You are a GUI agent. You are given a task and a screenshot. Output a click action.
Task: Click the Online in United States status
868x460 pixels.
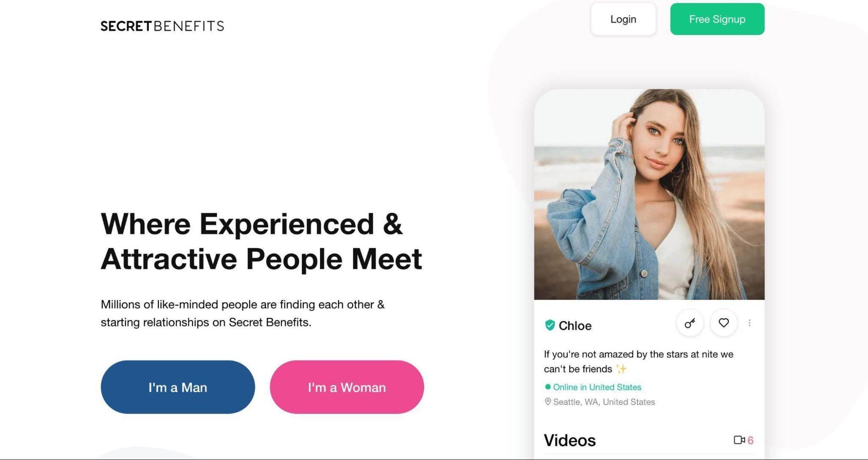(597, 387)
